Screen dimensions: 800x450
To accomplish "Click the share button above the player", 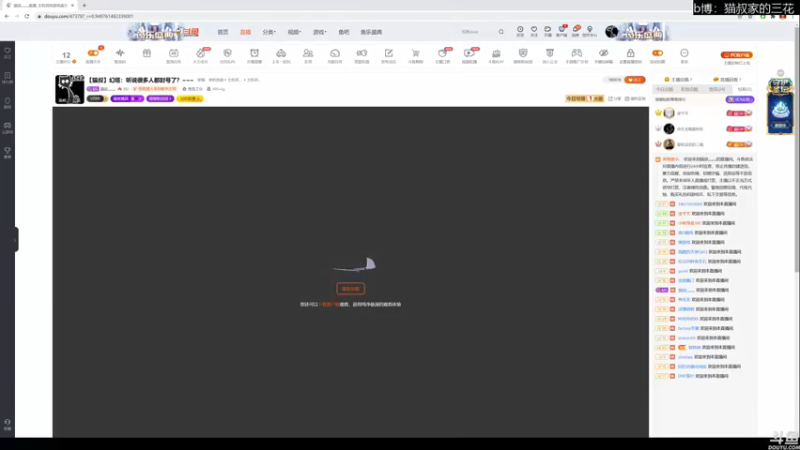I will coord(614,98).
